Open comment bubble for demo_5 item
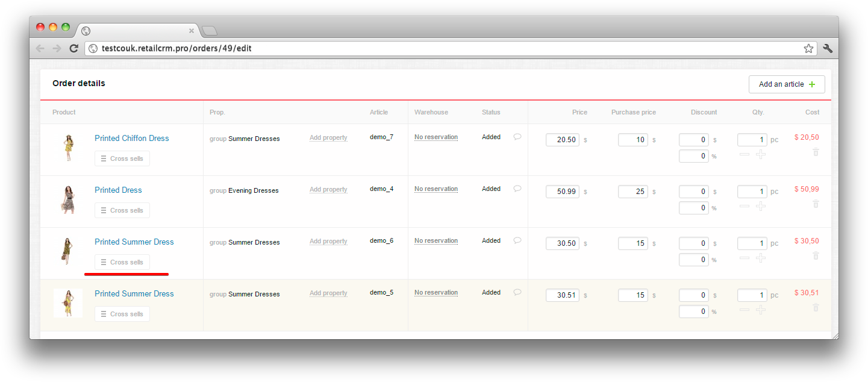The width and height of the screenshot is (868, 382). point(517,292)
